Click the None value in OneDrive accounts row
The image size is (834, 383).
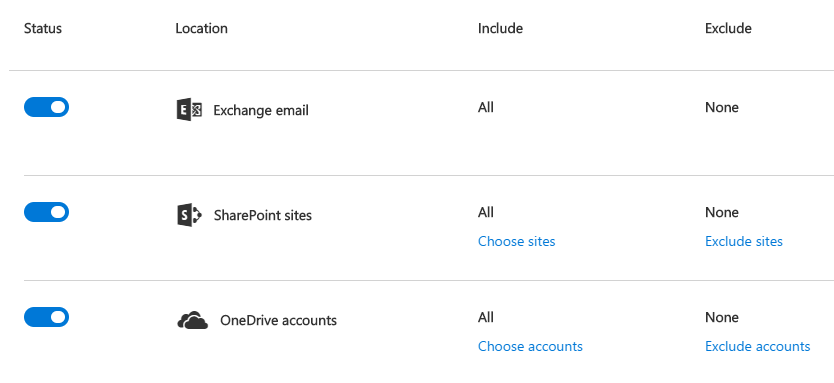tap(722, 318)
